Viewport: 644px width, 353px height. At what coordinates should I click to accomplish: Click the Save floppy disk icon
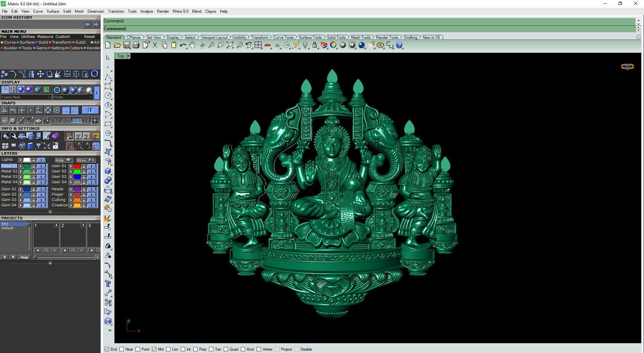point(126,45)
